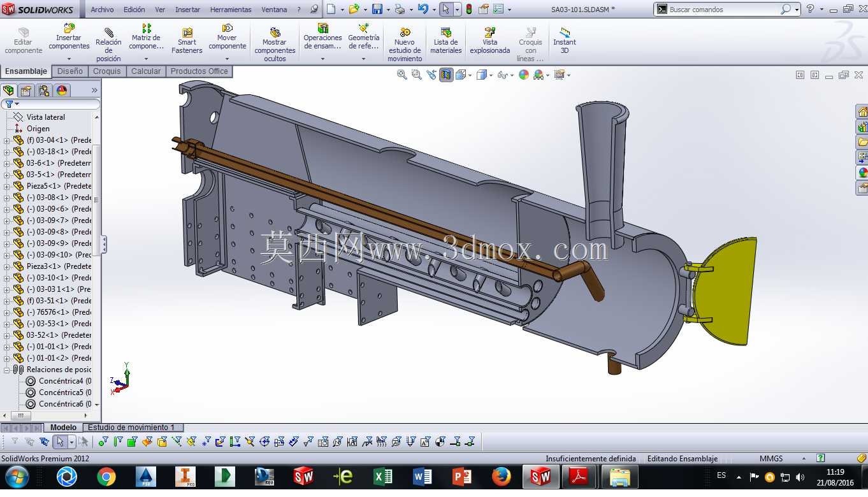Open the ConfigurationManager tab icon
Image resolution: width=868 pixels, height=497 pixels.
pos(44,90)
